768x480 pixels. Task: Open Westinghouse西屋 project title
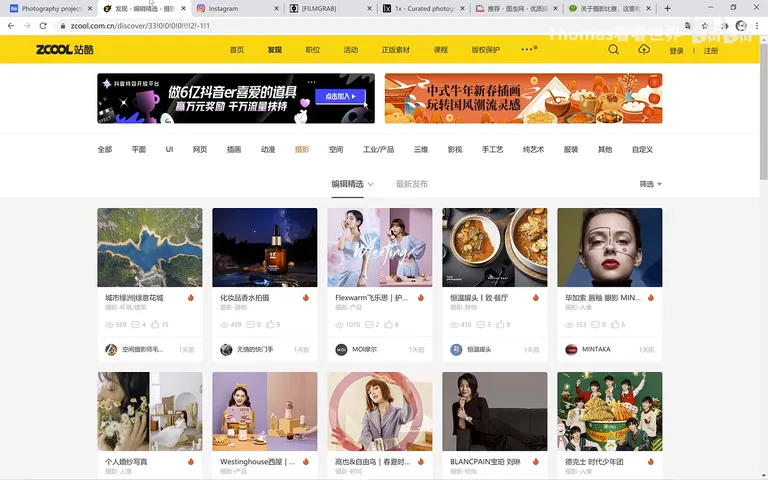tap(258, 461)
